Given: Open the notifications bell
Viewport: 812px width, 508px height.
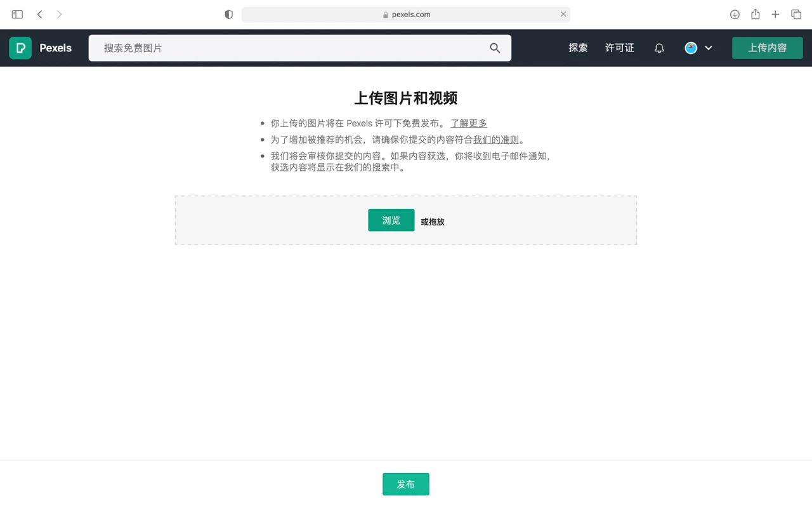Looking at the screenshot, I should pos(659,48).
